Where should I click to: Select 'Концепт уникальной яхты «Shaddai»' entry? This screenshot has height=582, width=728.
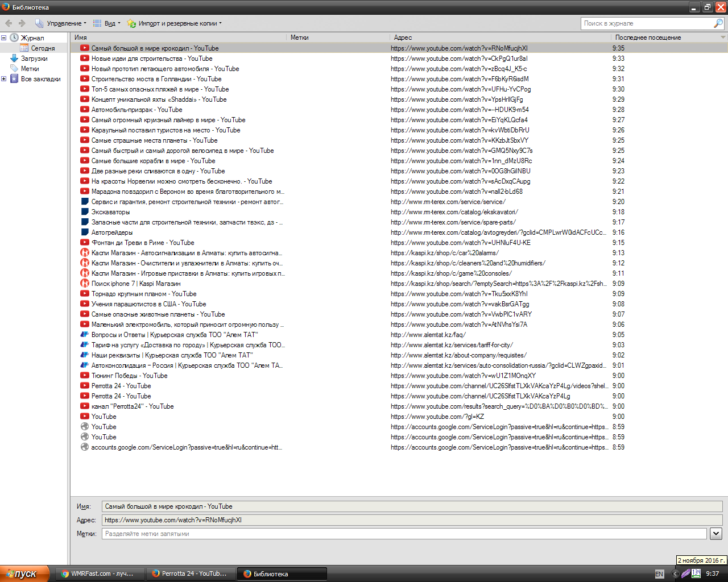(399, 99)
